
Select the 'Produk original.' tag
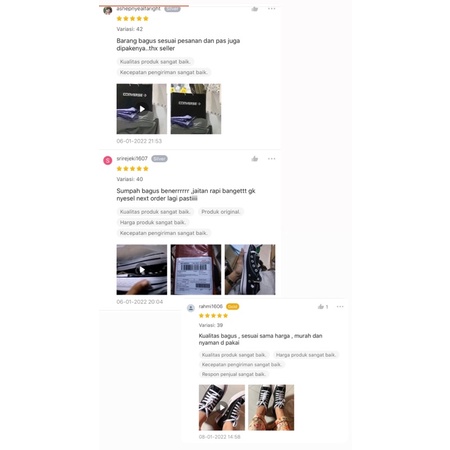pyautogui.click(x=221, y=212)
